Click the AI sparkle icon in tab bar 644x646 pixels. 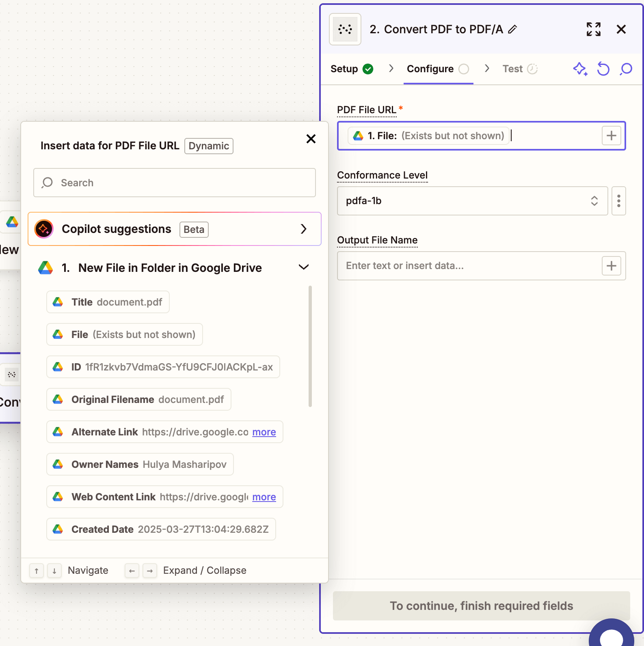coord(580,69)
